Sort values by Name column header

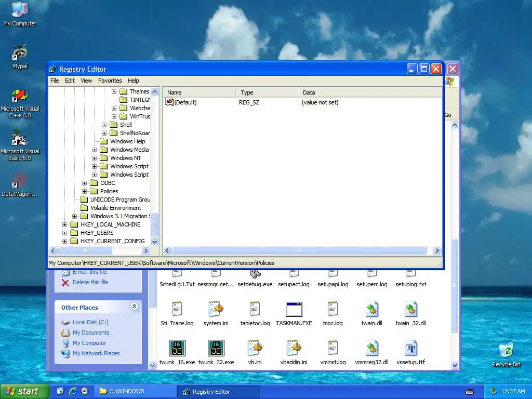[x=199, y=92]
